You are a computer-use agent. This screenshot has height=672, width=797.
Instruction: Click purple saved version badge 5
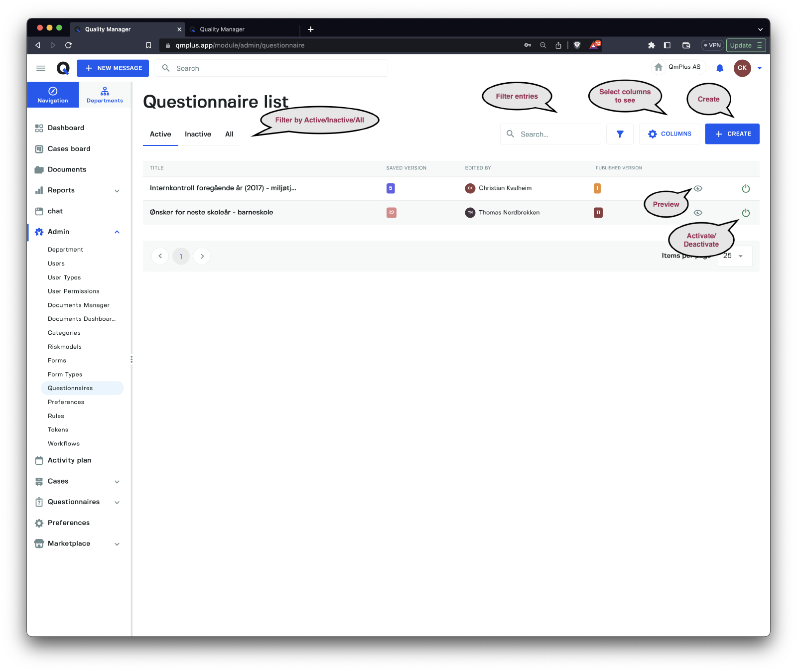pos(391,188)
